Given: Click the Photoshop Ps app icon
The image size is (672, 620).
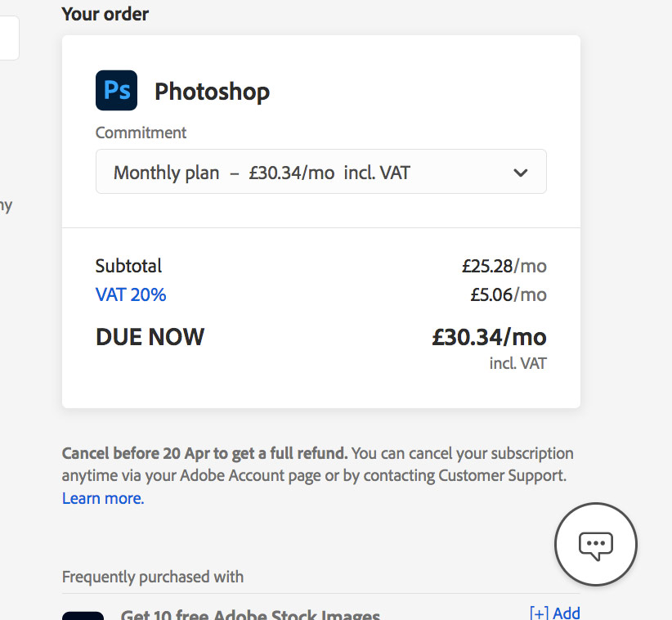Looking at the screenshot, I should pyautogui.click(x=116, y=90).
